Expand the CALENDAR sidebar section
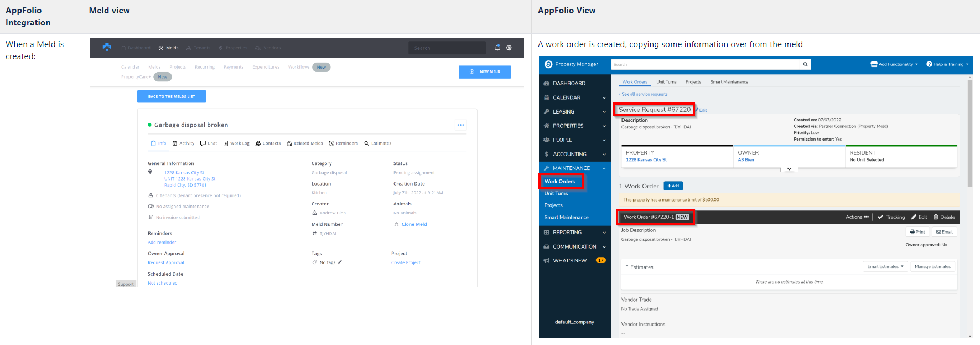Screen dimensions: 980x345 tap(575, 97)
